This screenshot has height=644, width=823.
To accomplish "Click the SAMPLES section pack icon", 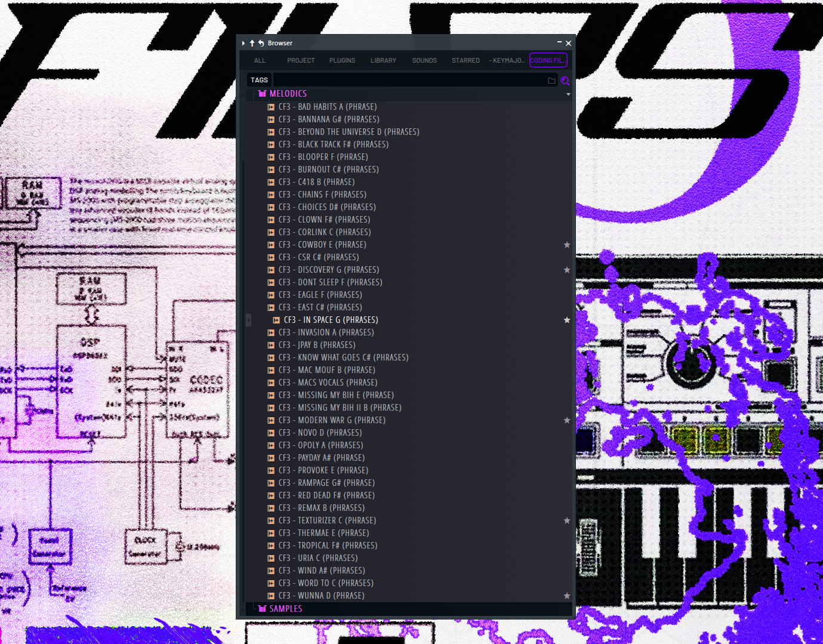I will coord(263,608).
